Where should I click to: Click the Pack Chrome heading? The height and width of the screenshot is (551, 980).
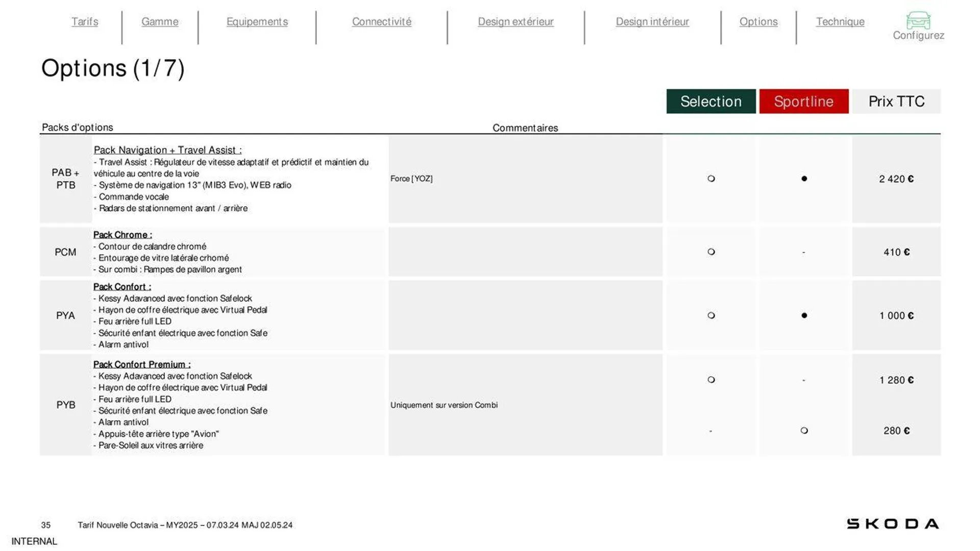pos(122,235)
